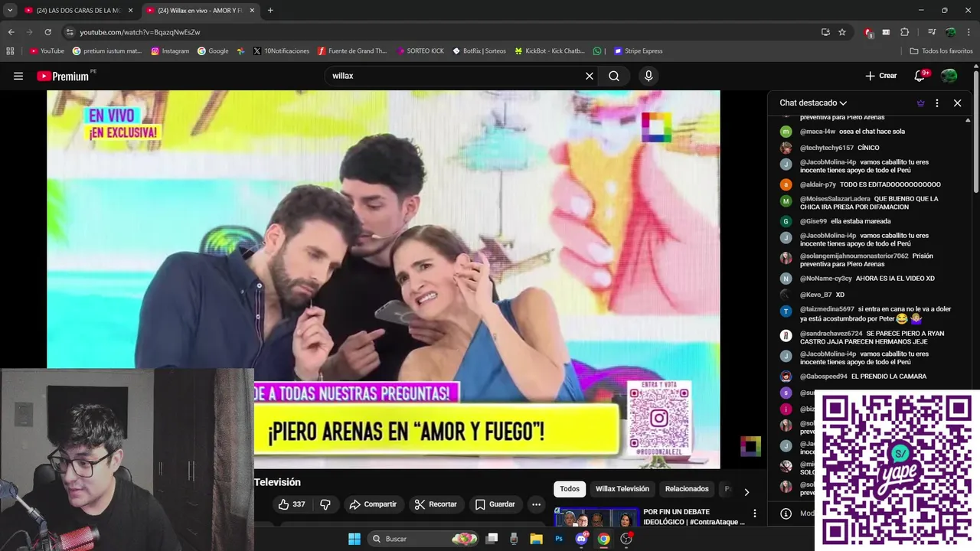This screenshot has height=551, width=980.
Task: Clear the willax search text
Action: 590,76
